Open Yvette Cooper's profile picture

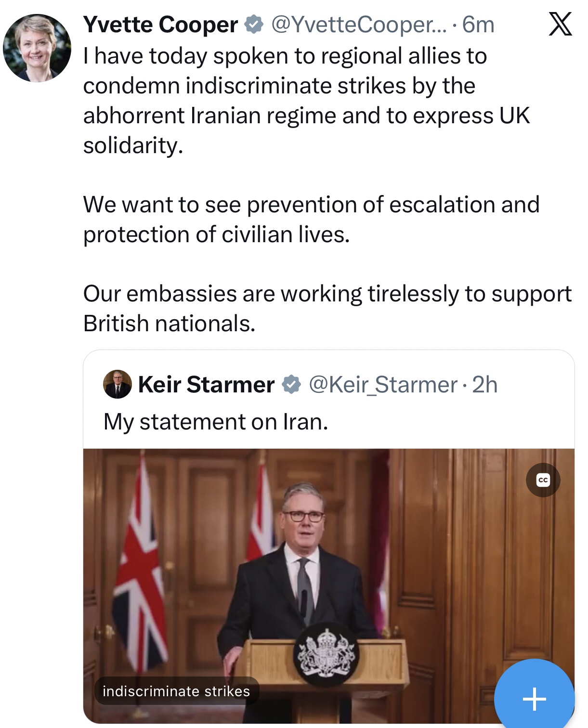click(x=37, y=48)
